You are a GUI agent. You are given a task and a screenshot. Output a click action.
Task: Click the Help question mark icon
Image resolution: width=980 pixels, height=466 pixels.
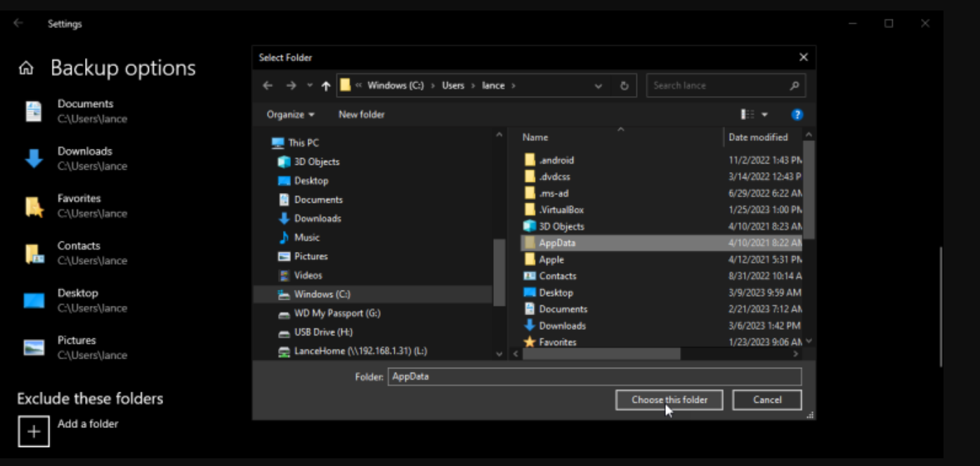(797, 114)
